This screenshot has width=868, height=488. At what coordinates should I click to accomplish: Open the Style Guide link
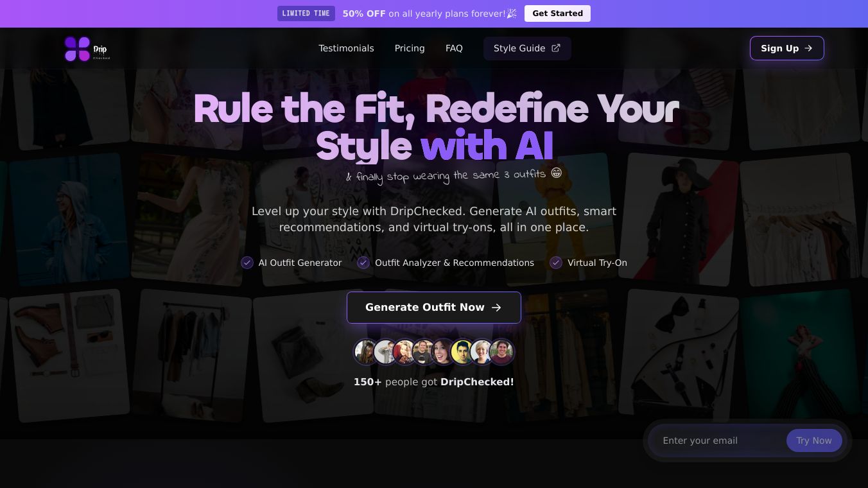(527, 48)
